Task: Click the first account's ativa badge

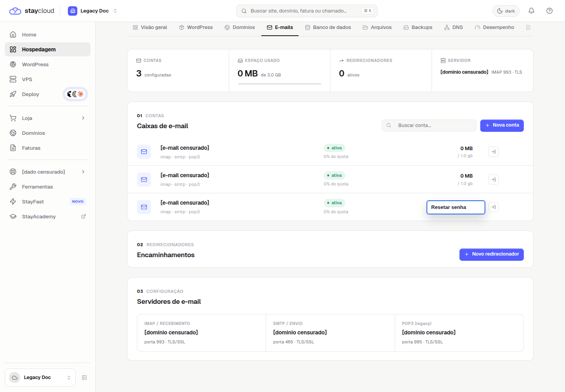Action: click(x=334, y=148)
